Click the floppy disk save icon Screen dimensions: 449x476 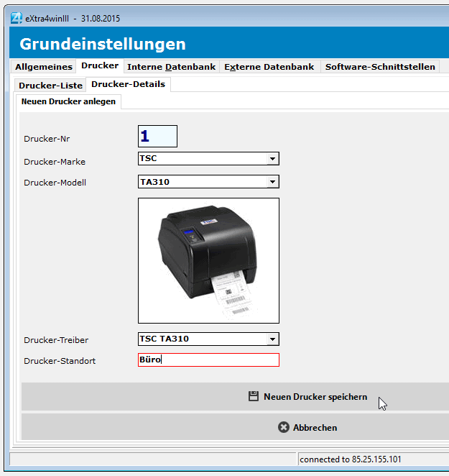point(253,396)
